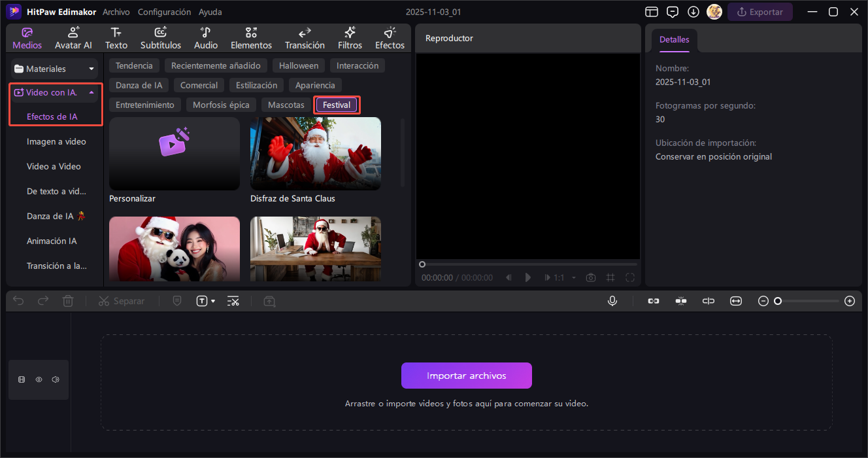The image size is (868, 458).
Task: Open the Elementos panel in top toolbar
Action: click(251, 38)
